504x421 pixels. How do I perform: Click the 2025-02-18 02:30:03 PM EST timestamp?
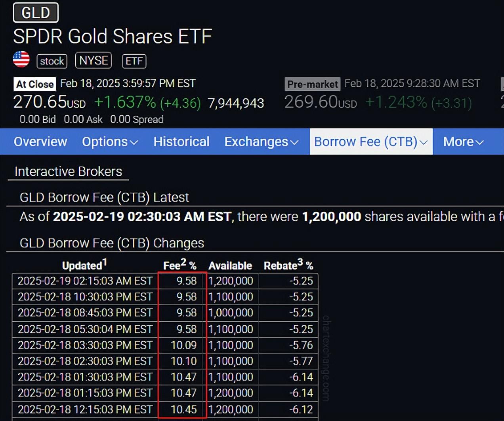[85, 361]
